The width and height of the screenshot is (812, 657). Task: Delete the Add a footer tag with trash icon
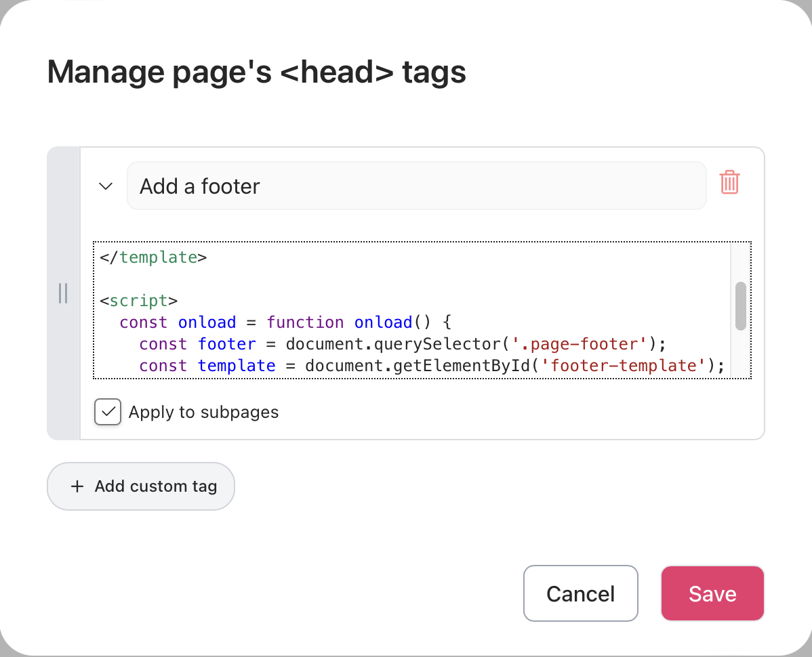coord(729,183)
